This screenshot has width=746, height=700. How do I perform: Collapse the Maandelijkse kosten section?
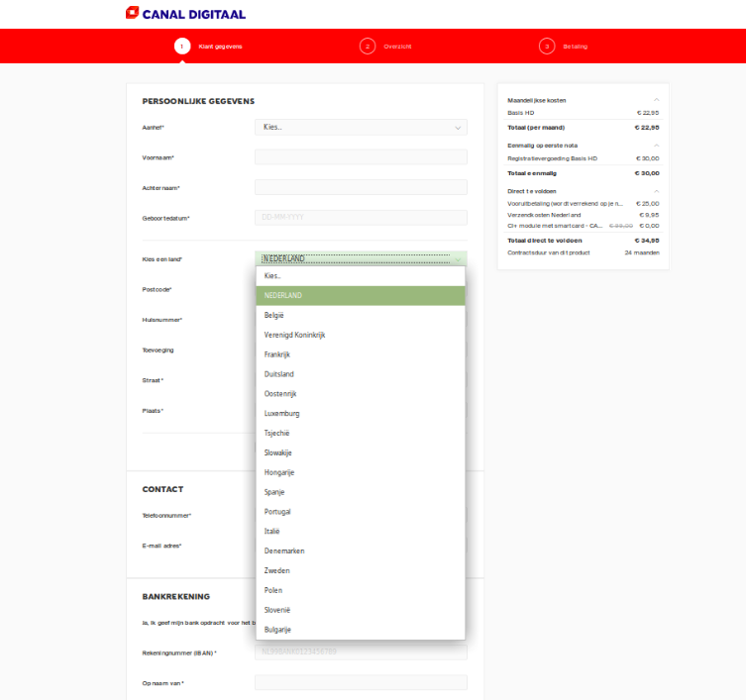(x=656, y=100)
